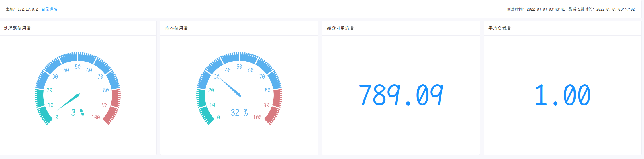Click the 20 tick label on the memory gauge
This screenshot has height=159, width=644.
[x=211, y=90]
